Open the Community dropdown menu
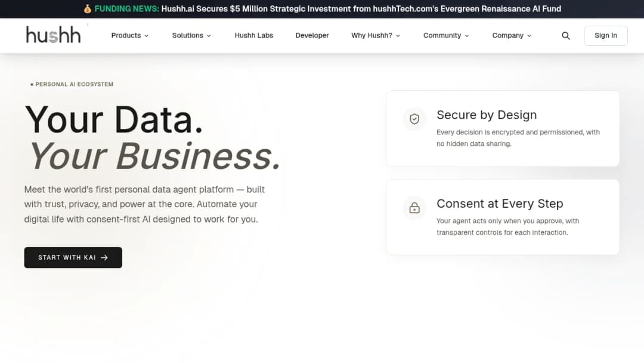 pyautogui.click(x=446, y=35)
